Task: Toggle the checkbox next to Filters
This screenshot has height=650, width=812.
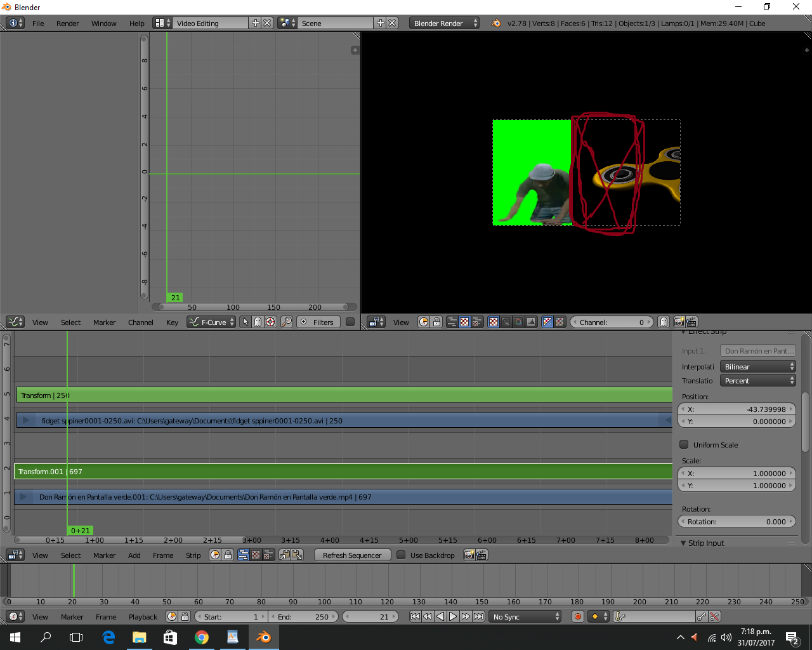Action: pos(350,322)
